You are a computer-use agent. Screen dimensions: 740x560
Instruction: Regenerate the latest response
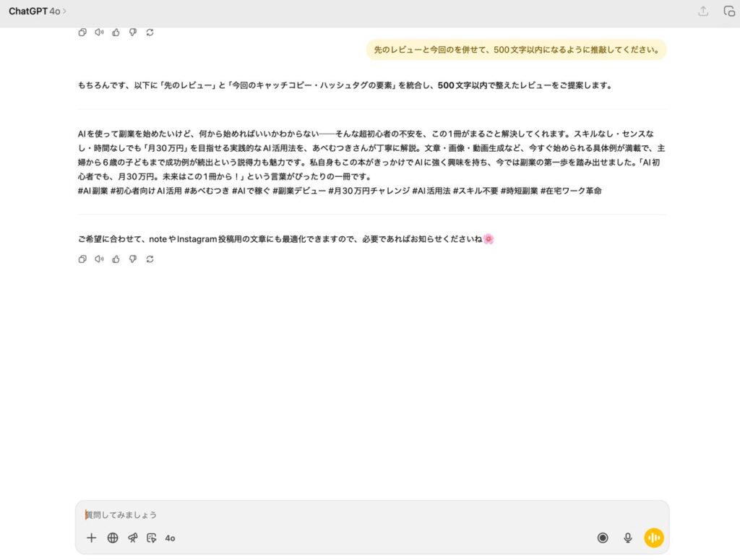(x=150, y=259)
